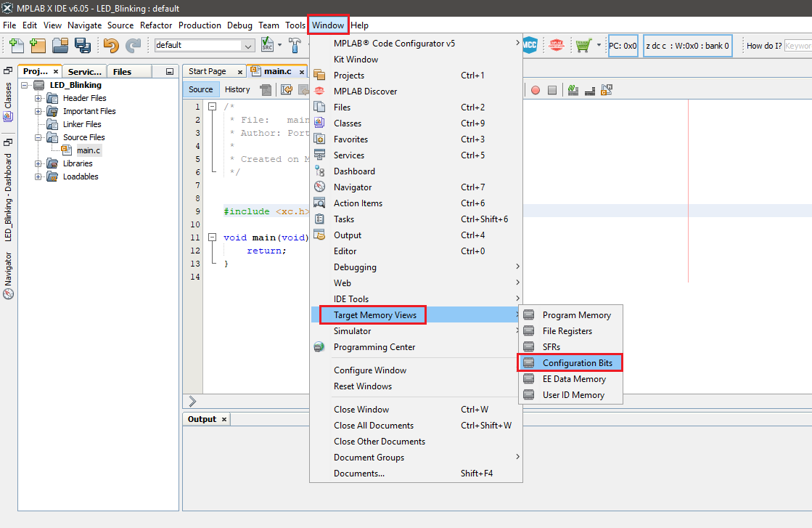Click the red MPLAB Discover toolbar icon
Viewport: 812px width, 528px height.
pos(556,45)
